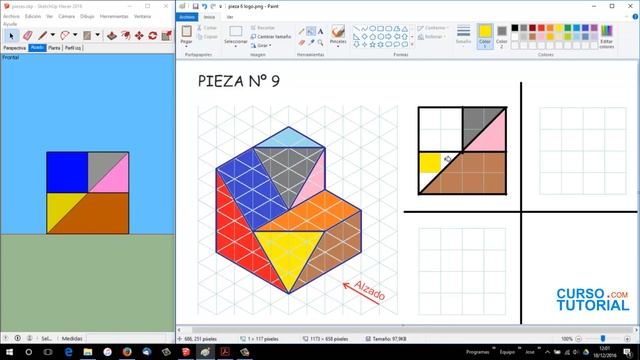Pick the black color in Paint palette
This screenshot has height=360, width=640.
[515, 28]
